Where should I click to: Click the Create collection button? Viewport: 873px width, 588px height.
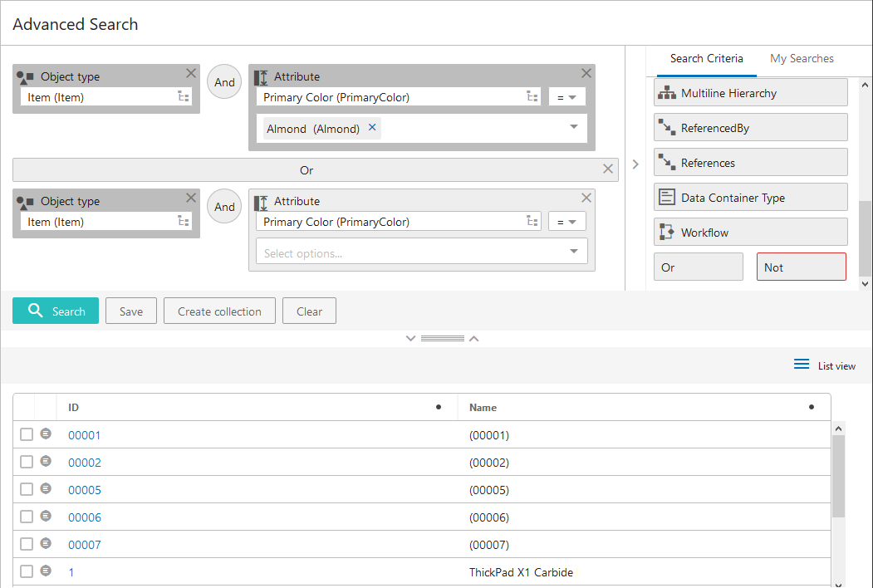(x=219, y=311)
